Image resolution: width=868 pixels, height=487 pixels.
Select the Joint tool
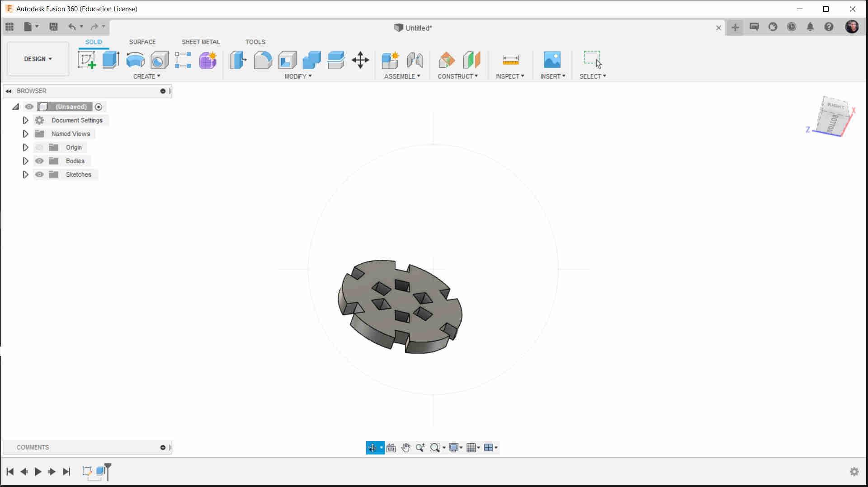click(415, 60)
